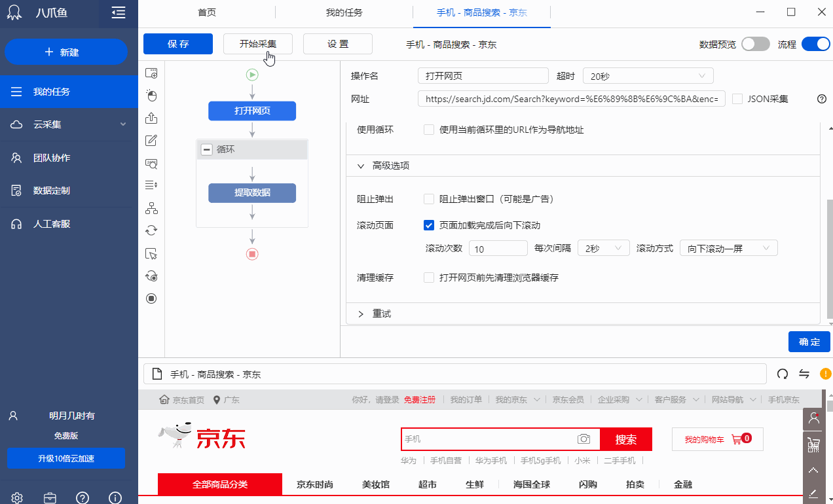
Task: Check 使用当前循环里的URL作为导航地址
Action: (429, 130)
